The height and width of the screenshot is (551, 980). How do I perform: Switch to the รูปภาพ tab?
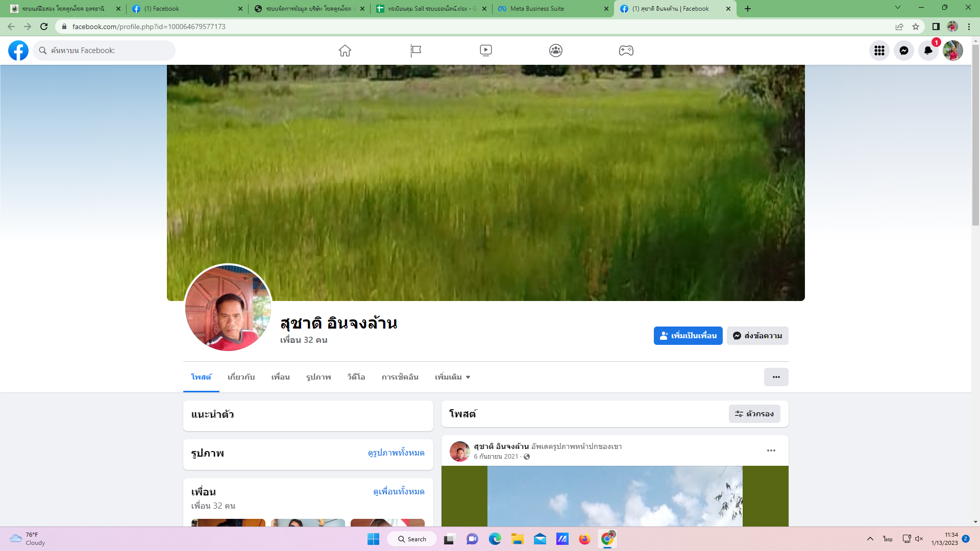click(318, 377)
